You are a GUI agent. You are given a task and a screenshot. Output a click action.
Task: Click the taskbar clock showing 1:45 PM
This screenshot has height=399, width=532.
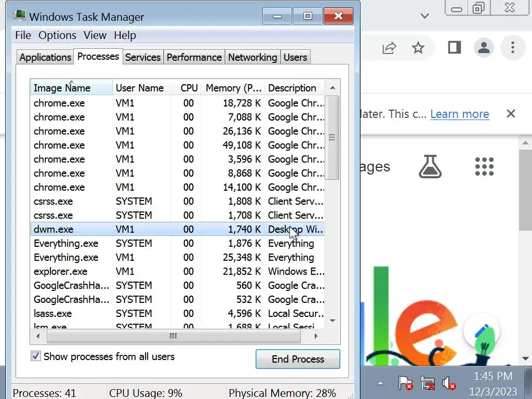(x=493, y=383)
